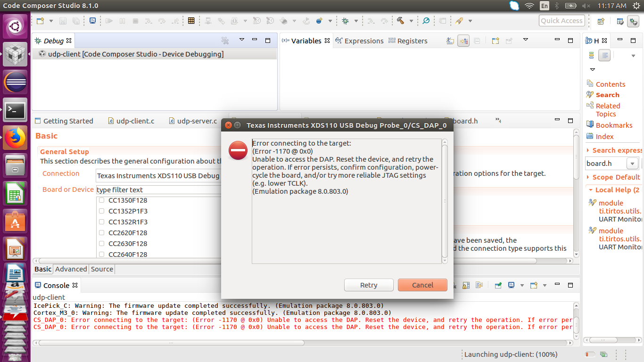
Task: Click the CCS Edit perspective icon
Action: [x=620, y=21]
